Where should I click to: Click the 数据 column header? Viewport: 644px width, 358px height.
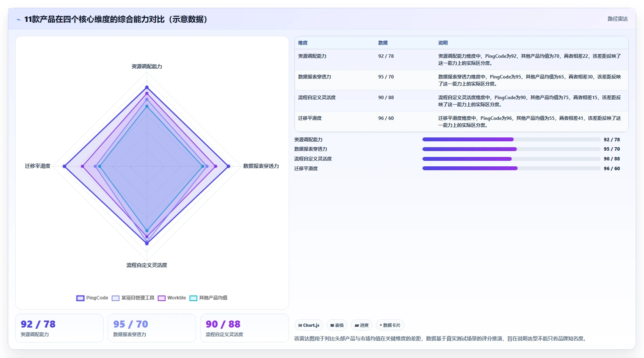[x=383, y=43]
